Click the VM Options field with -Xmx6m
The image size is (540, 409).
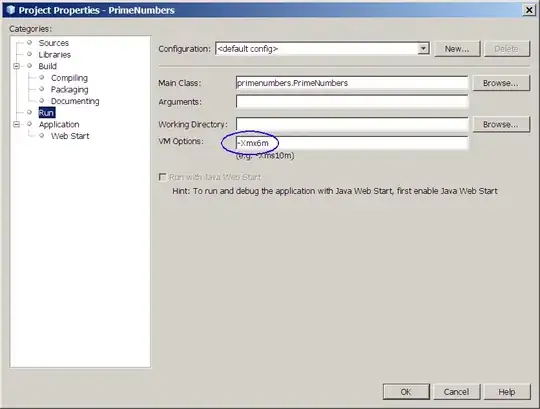click(x=352, y=143)
